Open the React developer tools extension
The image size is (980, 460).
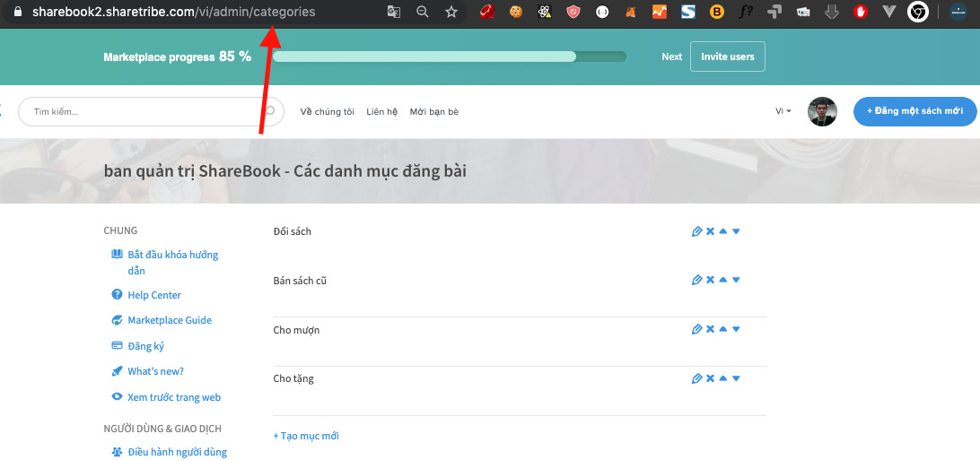coord(545,12)
